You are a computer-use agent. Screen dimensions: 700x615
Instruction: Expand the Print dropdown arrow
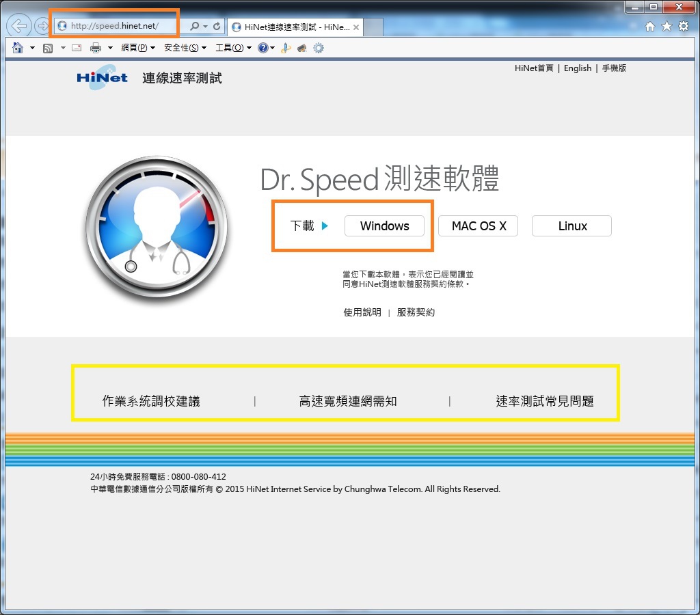point(110,48)
